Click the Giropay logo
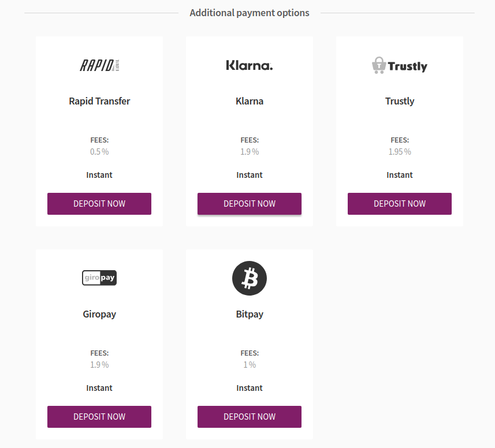The height and width of the screenshot is (448, 495). tap(99, 278)
